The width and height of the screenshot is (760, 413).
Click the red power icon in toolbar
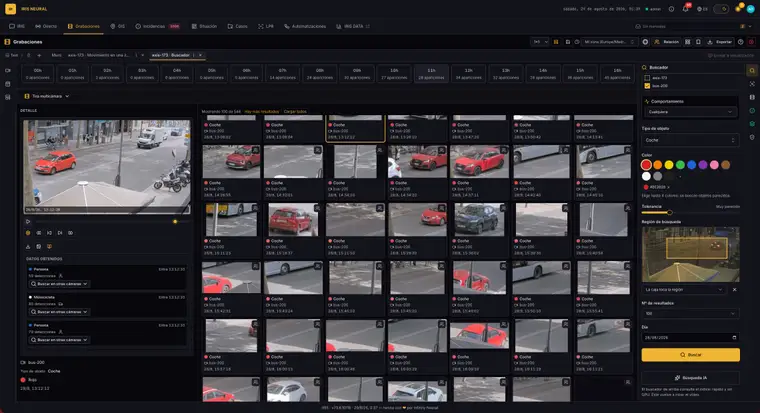pyautogui.click(x=751, y=42)
